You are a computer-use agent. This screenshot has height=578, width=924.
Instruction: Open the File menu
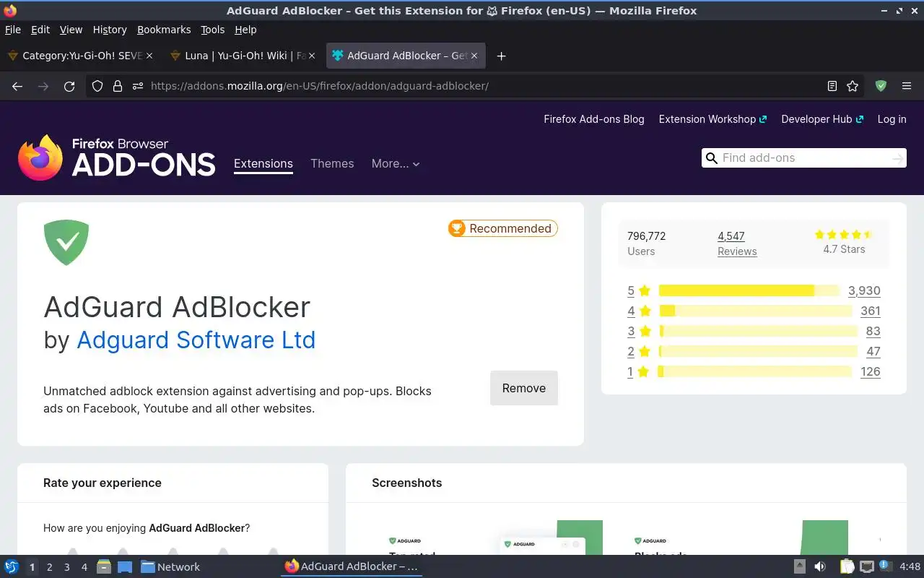pyautogui.click(x=13, y=30)
